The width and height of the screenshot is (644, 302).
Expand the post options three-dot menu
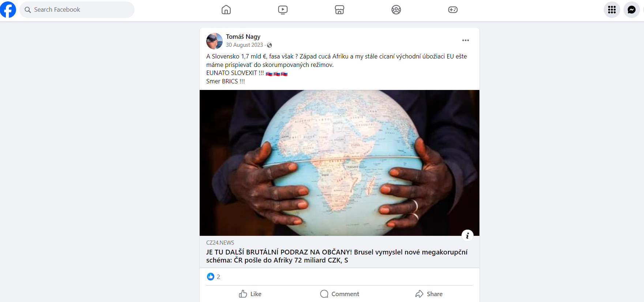(x=465, y=40)
